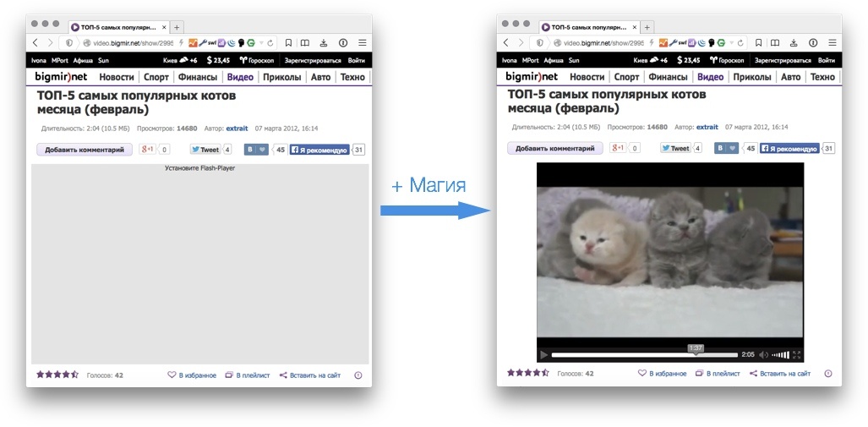Open the right window's video in fullscreen
The height and width of the screenshot is (427, 868).
coord(797,354)
